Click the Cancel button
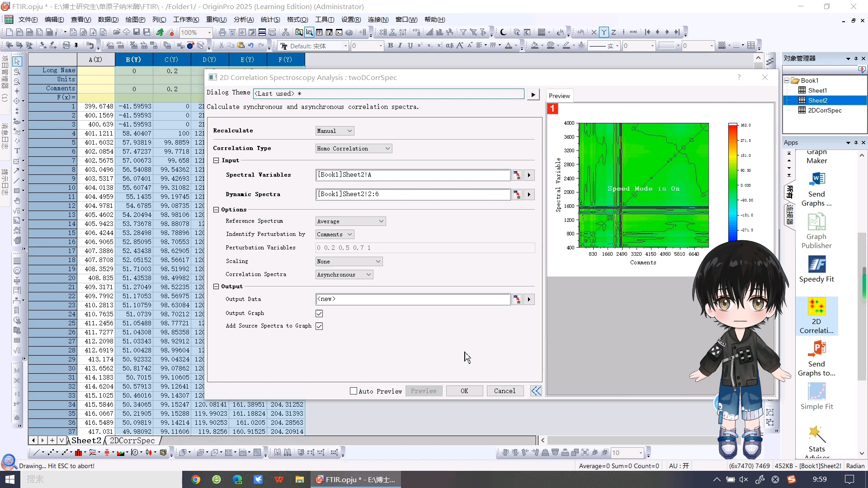868x488 pixels. (505, 391)
